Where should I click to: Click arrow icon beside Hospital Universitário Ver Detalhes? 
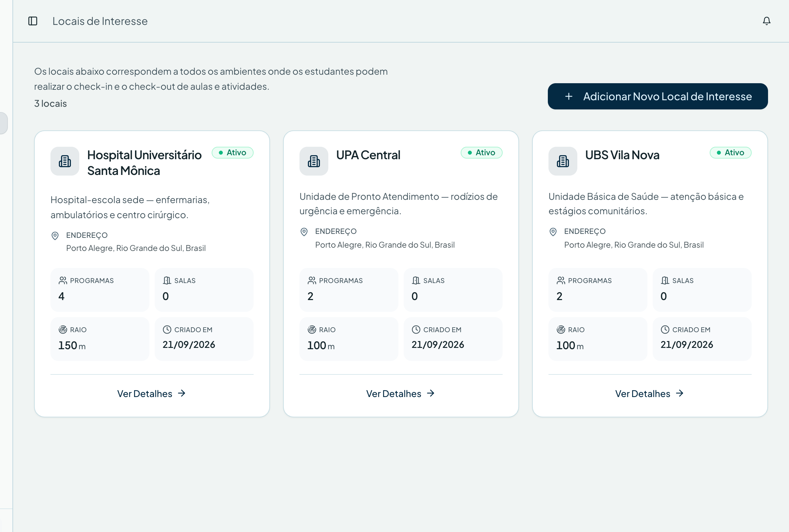coord(182,393)
